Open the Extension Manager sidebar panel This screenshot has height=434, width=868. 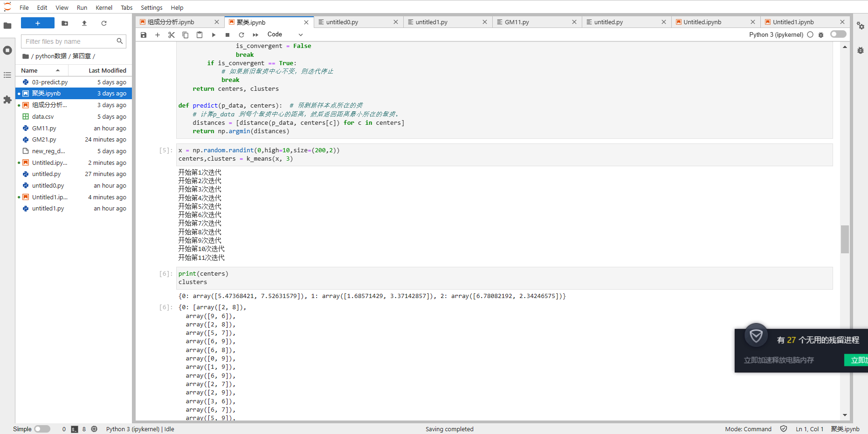pyautogui.click(x=7, y=100)
